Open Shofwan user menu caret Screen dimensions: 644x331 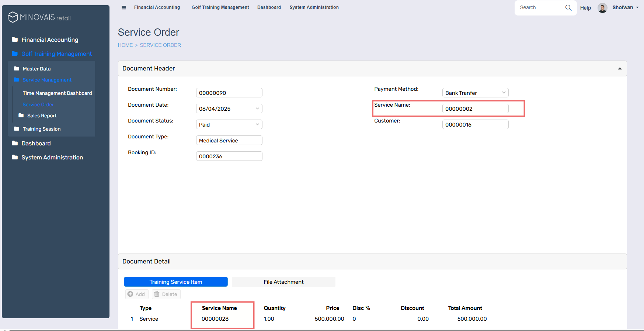click(637, 7)
